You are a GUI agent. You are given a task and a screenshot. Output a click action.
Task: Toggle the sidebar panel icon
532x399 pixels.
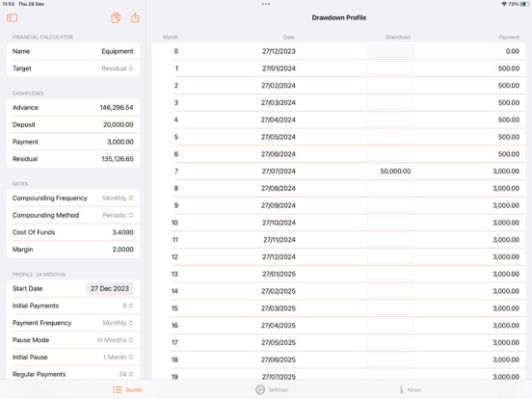12,17
